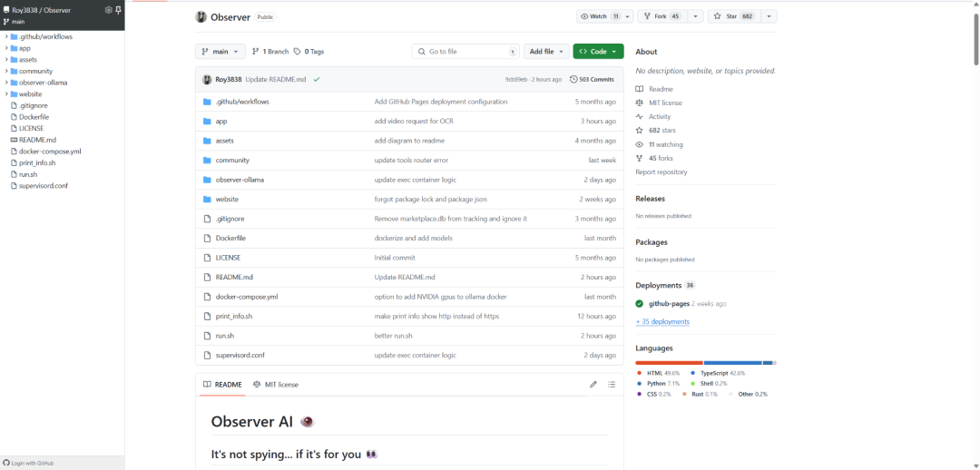This screenshot has height=470, width=980.
Task: Expand community folder in sidebar tree
Action: coord(6,72)
